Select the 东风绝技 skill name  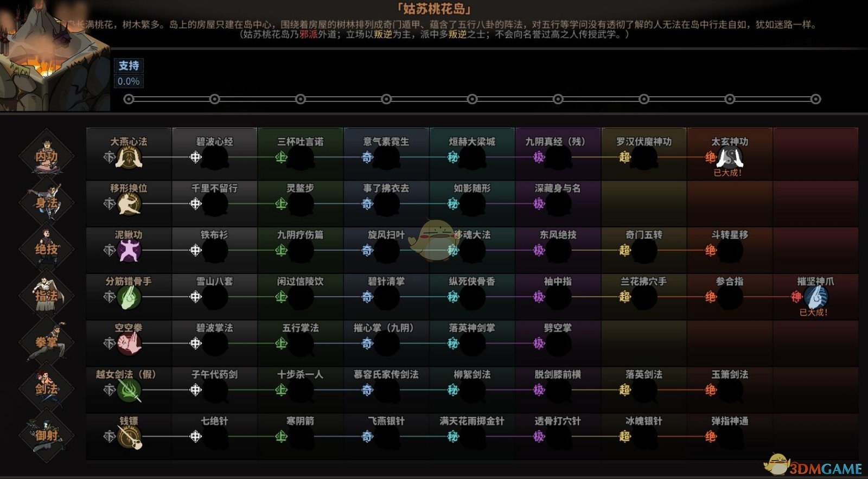558,235
